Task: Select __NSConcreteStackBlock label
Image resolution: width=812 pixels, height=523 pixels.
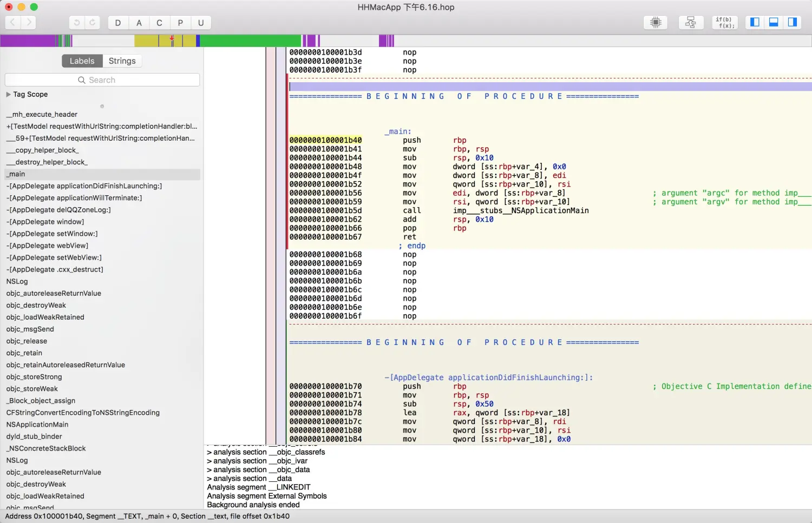Action: coord(46,448)
